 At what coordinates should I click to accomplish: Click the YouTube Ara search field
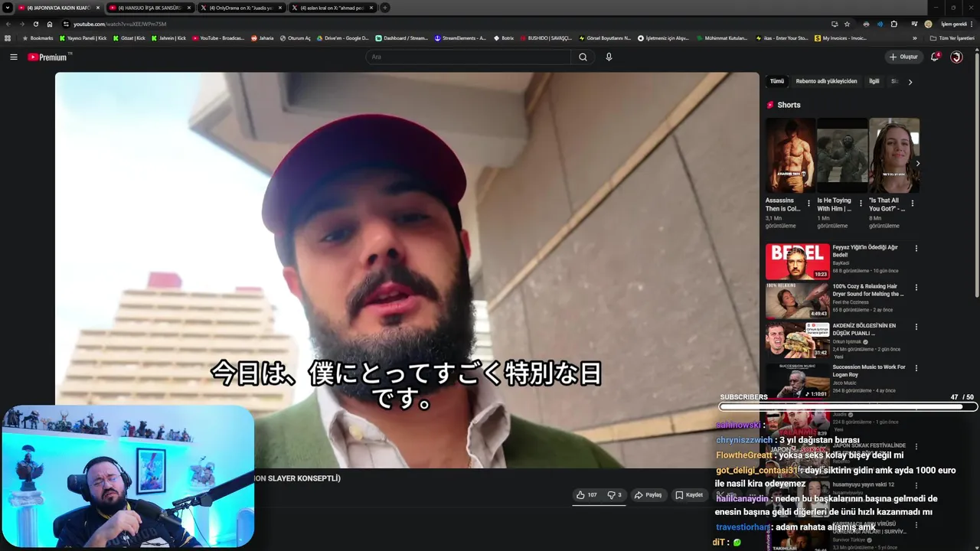pyautogui.click(x=469, y=57)
